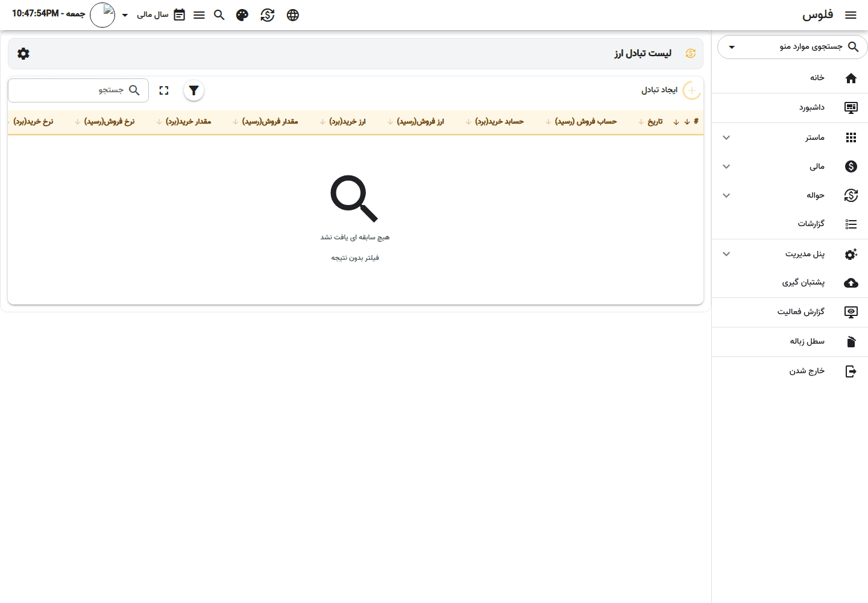Viewport: 868px width, 603px height.
Task: Expand the menu search dropdown arrow
Action: [732, 47]
